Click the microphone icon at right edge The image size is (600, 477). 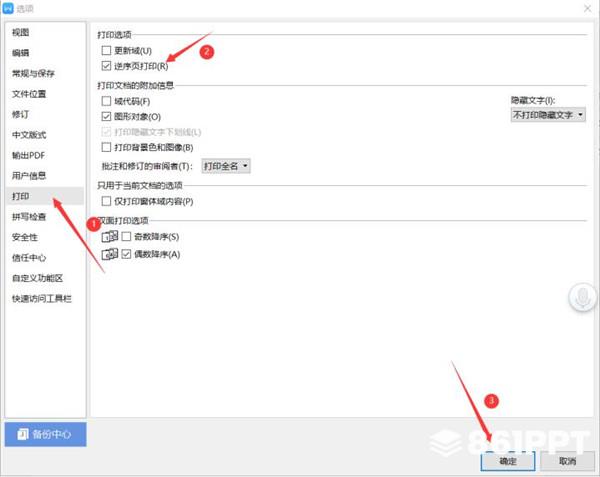(580, 296)
